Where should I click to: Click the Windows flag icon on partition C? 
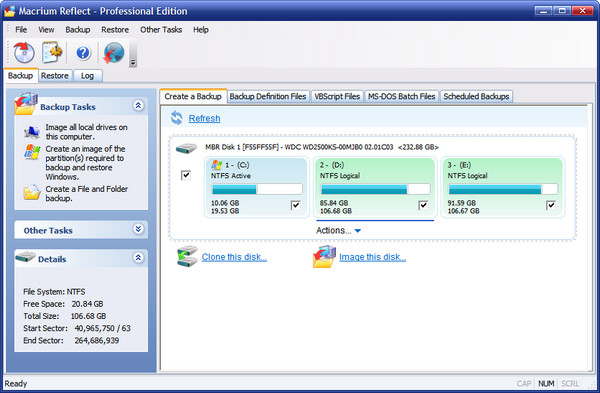(x=217, y=165)
